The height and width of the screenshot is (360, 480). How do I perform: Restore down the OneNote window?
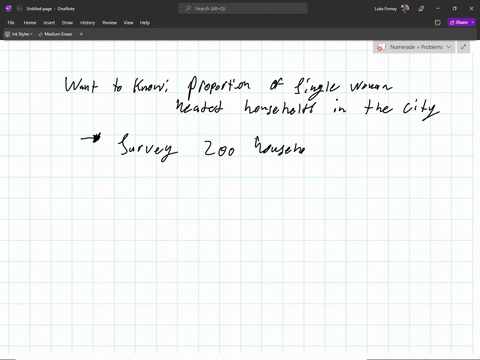454,9
